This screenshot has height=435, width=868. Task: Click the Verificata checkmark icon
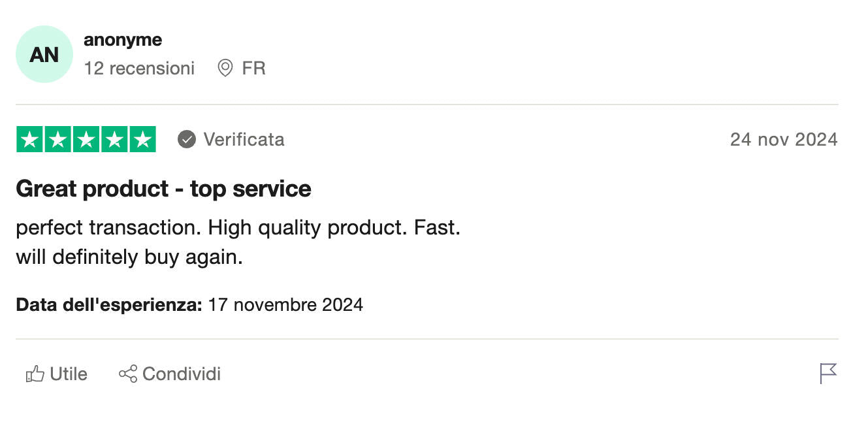187,139
